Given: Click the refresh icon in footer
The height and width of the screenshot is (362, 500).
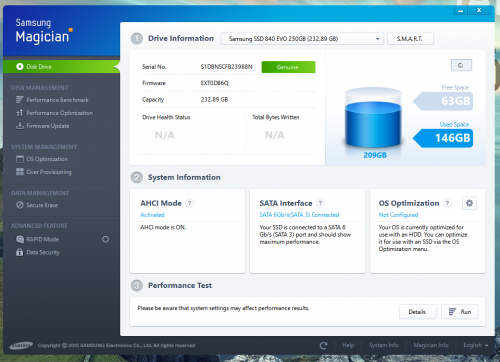Looking at the screenshot, I should pyautogui.click(x=323, y=345).
